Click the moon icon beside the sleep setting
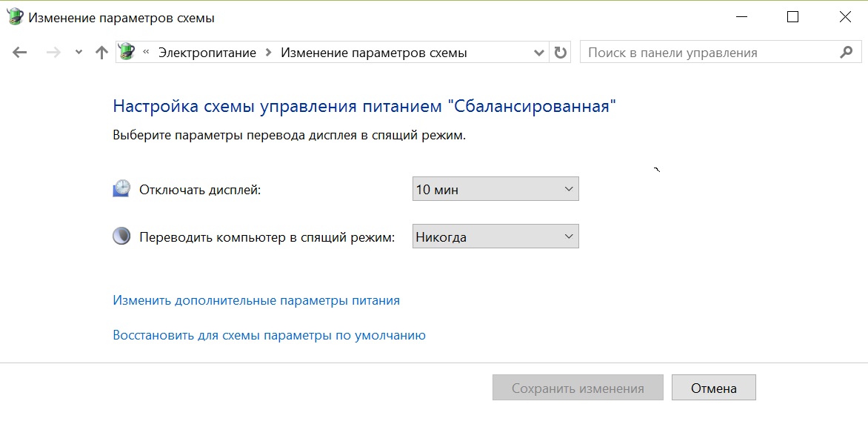 pyautogui.click(x=121, y=237)
